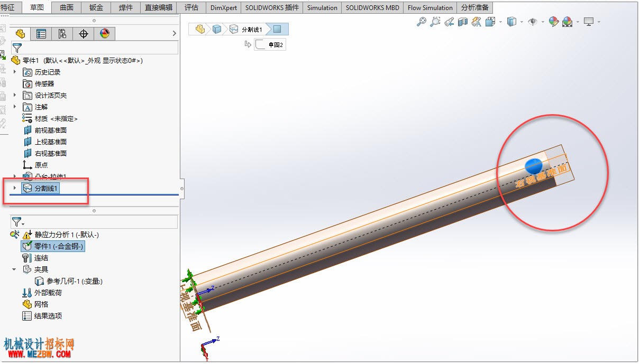Switch to the DimXpertManager crosshair tab
Screen dimensions: 640x364
[x=84, y=34]
